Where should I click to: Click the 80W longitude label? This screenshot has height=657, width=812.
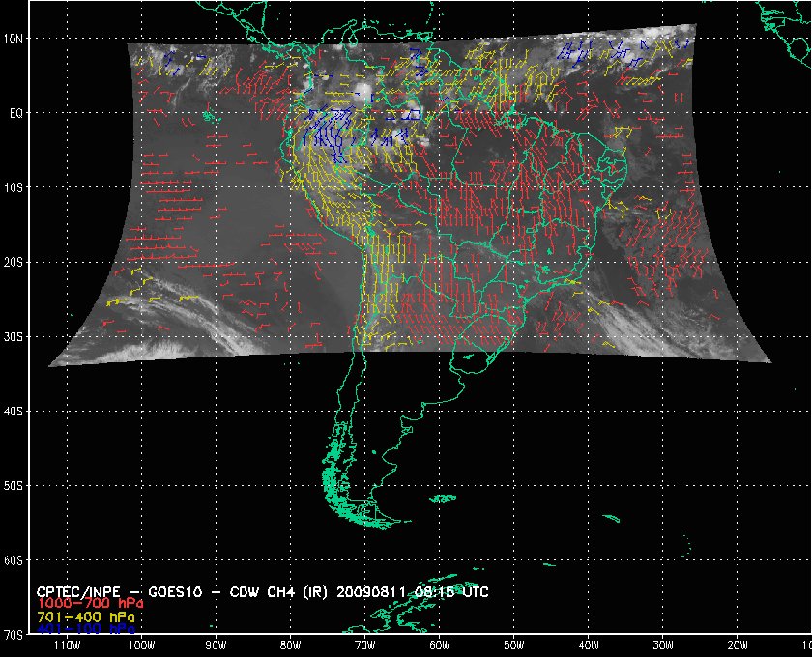coord(291,645)
